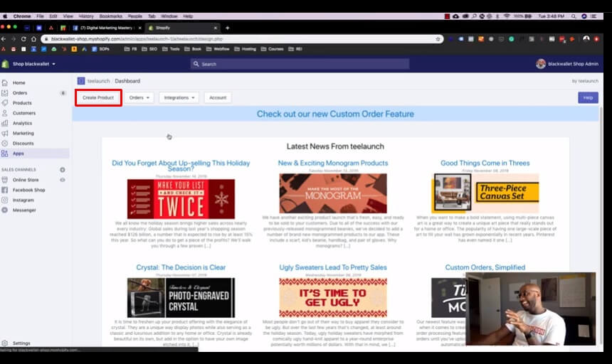Click the Customers person icon
Screen dimensions: 612x364
tap(5, 113)
